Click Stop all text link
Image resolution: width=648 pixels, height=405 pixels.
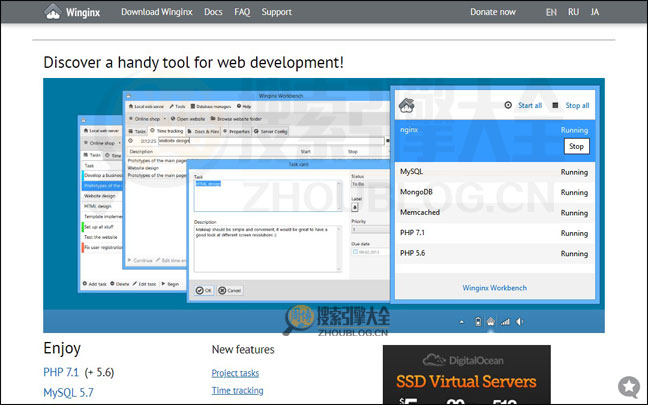tap(577, 105)
